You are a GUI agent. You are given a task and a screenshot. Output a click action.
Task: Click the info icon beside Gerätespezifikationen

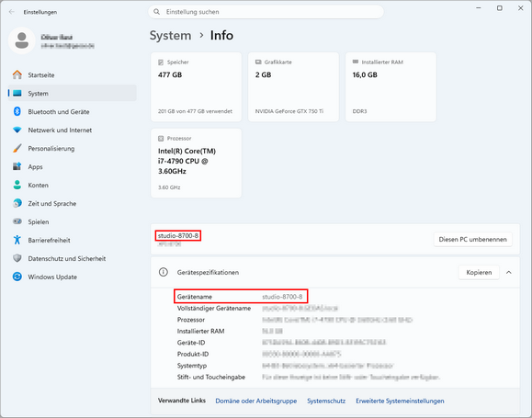coord(164,272)
